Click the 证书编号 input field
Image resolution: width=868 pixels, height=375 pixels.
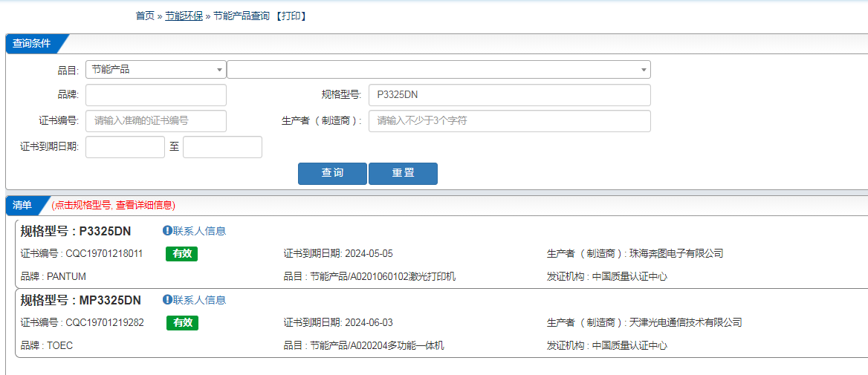pyautogui.click(x=156, y=121)
